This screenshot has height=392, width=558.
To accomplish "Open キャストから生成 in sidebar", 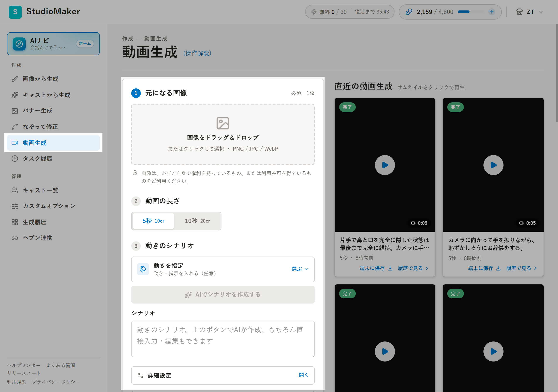I will (x=53, y=95).
